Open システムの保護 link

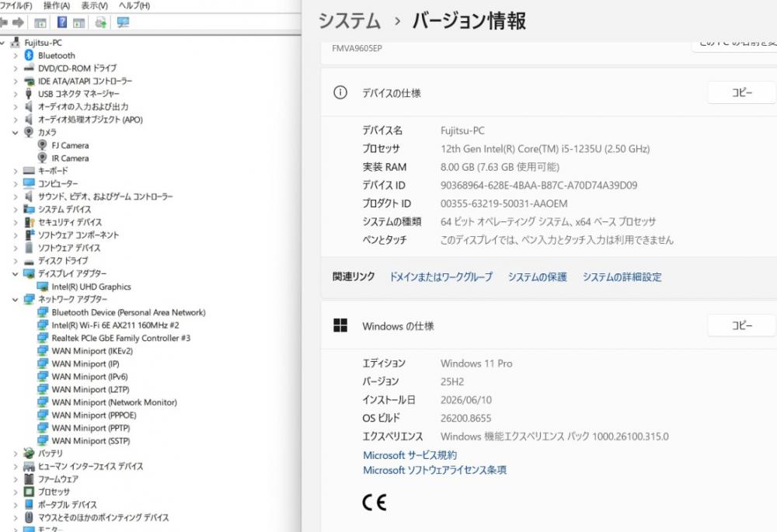click(x=537, y=277)
